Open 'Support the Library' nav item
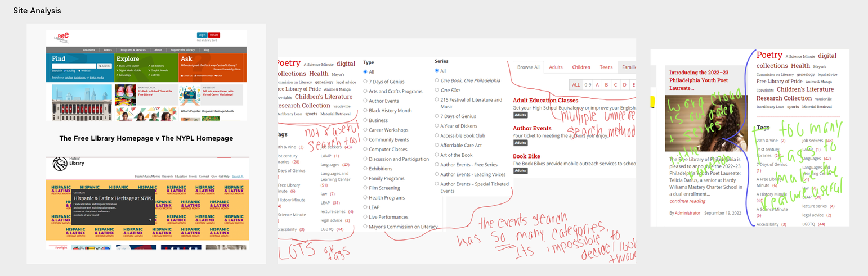868x276 pixels. pyautogui.click(x=183, y=50)
